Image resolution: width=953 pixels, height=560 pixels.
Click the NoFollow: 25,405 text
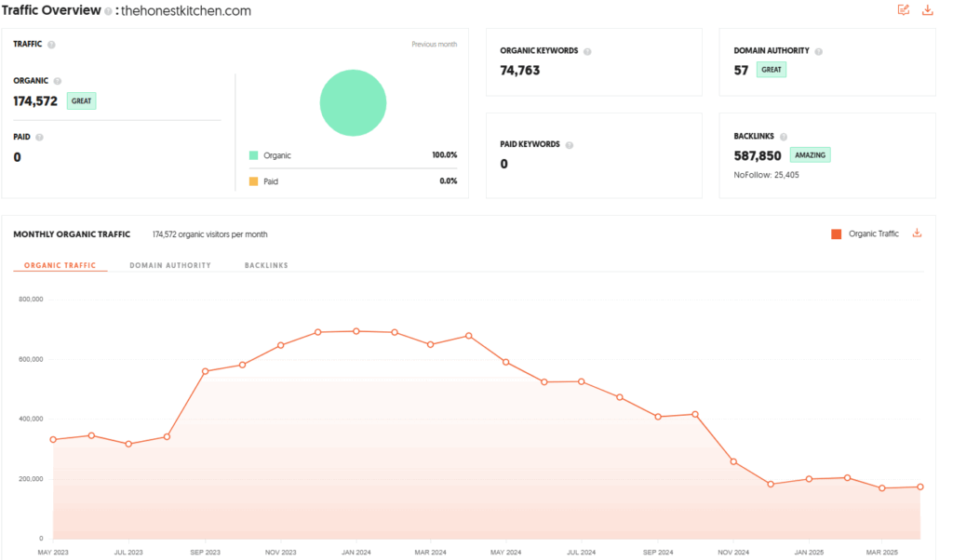tap(767, 175)
